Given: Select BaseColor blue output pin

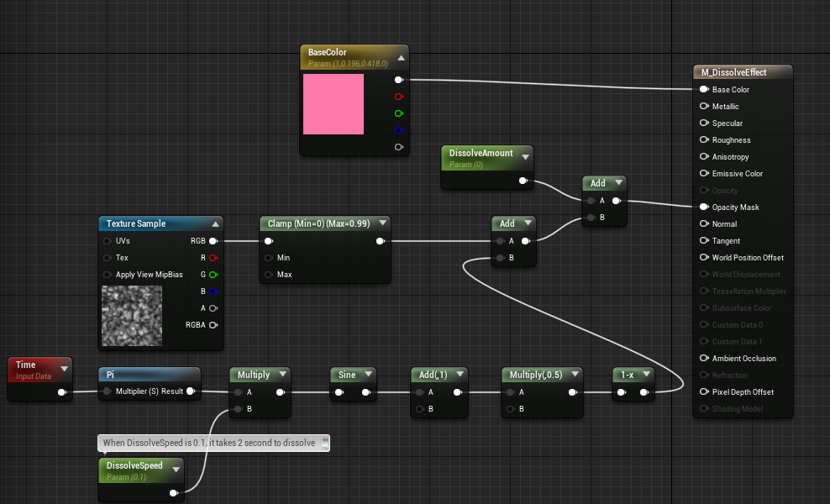Looking at the screenshot, I should pos(398,130).
